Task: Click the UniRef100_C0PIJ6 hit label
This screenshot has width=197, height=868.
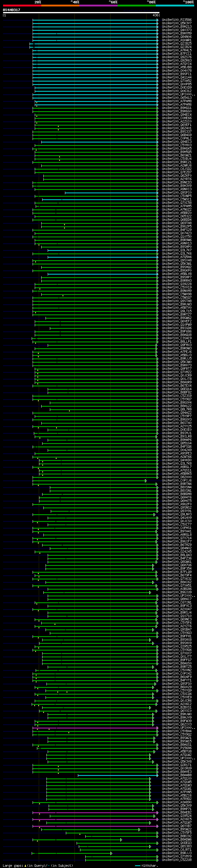Action: pos(177,480)
